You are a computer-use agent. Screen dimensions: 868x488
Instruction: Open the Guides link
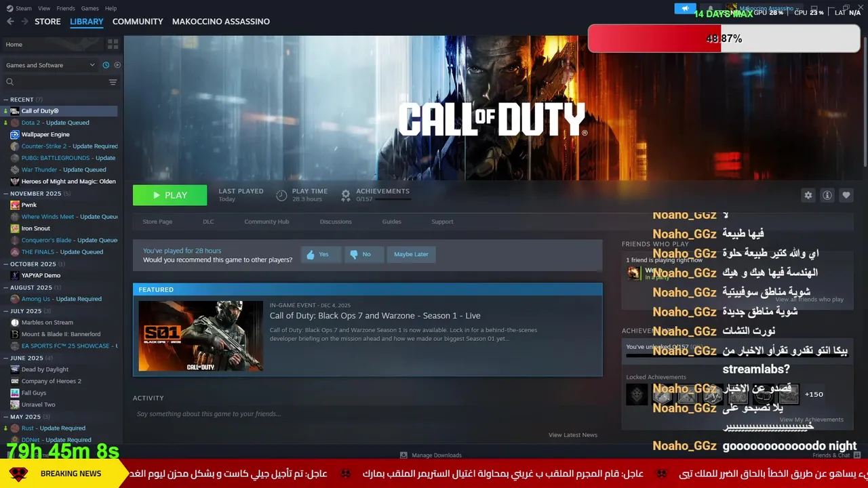click(x=391, y=222)
